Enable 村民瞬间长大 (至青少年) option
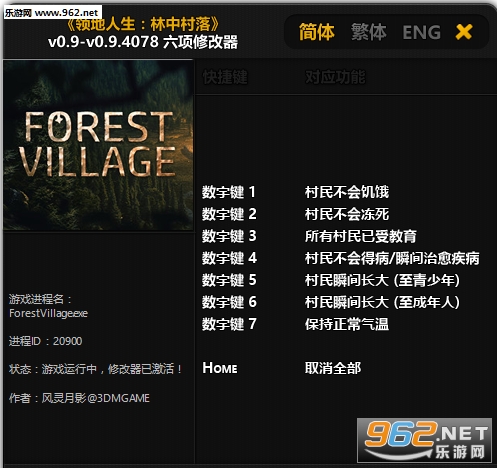 click(x=382, y=280)
